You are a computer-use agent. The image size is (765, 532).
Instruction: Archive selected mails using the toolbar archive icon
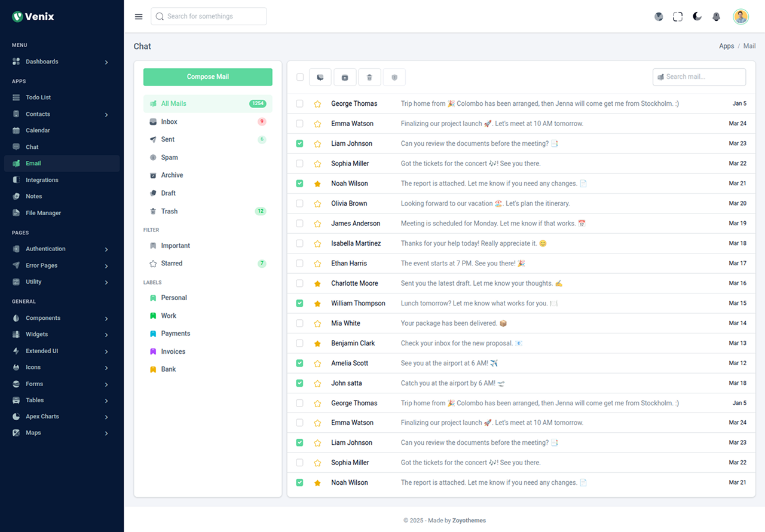tap(345, 77)
